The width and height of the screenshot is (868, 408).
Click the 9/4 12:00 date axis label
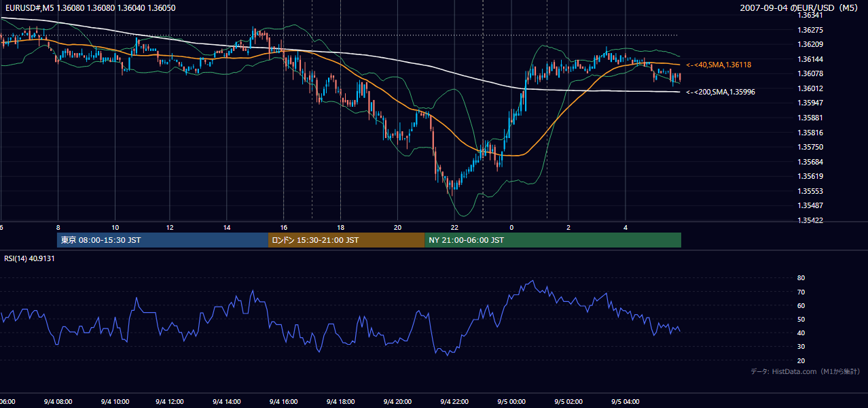170,403
